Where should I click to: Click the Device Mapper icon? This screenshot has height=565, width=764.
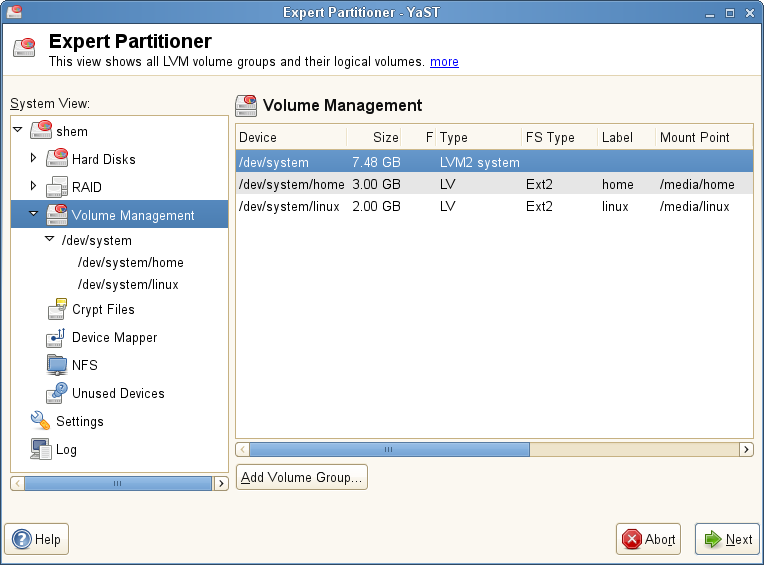56,338
